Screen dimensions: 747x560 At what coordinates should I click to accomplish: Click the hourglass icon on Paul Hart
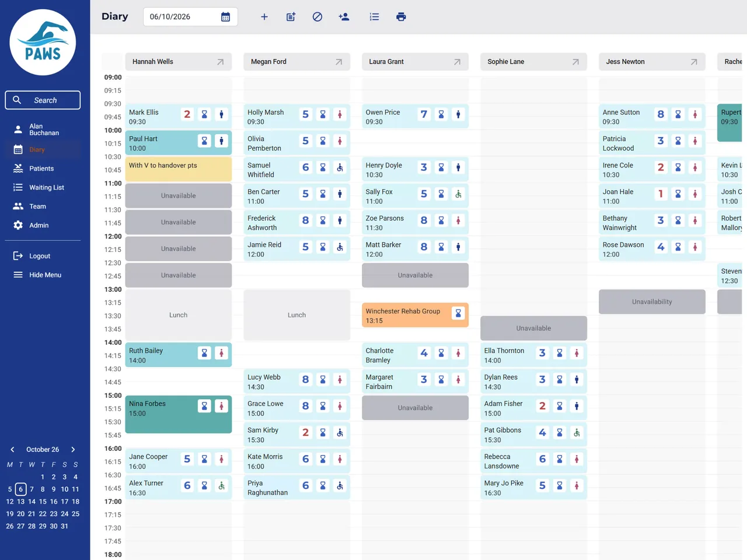click(x=204, y=141)
